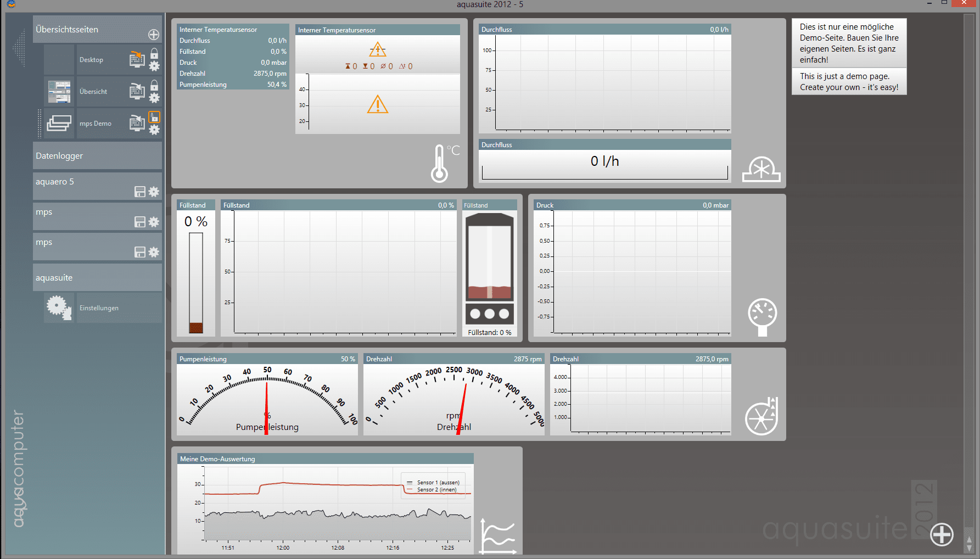Open the Desktop overview page label
The height and width of the screenshot is (559, 980).
[x=91, y=60]
